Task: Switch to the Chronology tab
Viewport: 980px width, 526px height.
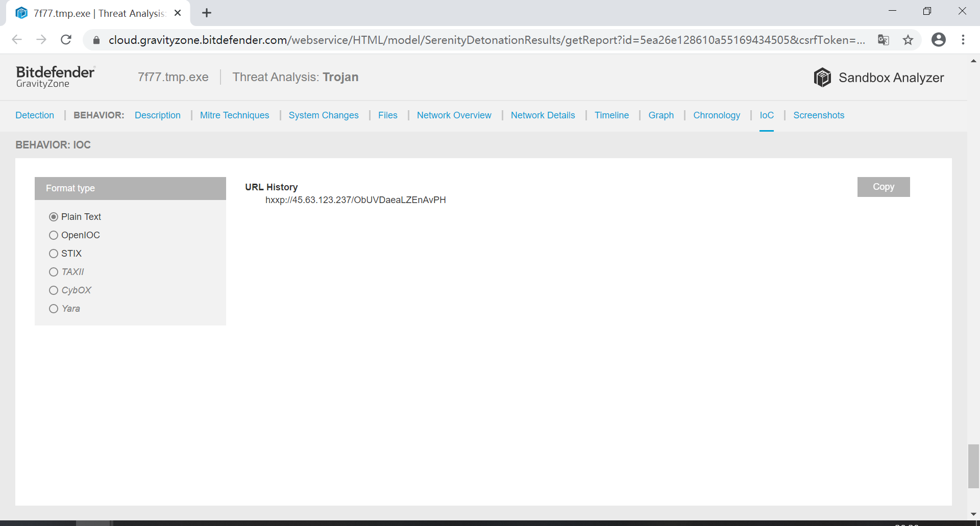Action: click(717, 115)
